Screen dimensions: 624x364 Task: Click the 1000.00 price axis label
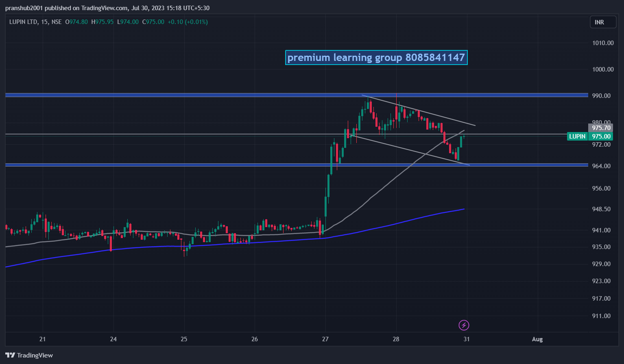(x=603, y=69)
